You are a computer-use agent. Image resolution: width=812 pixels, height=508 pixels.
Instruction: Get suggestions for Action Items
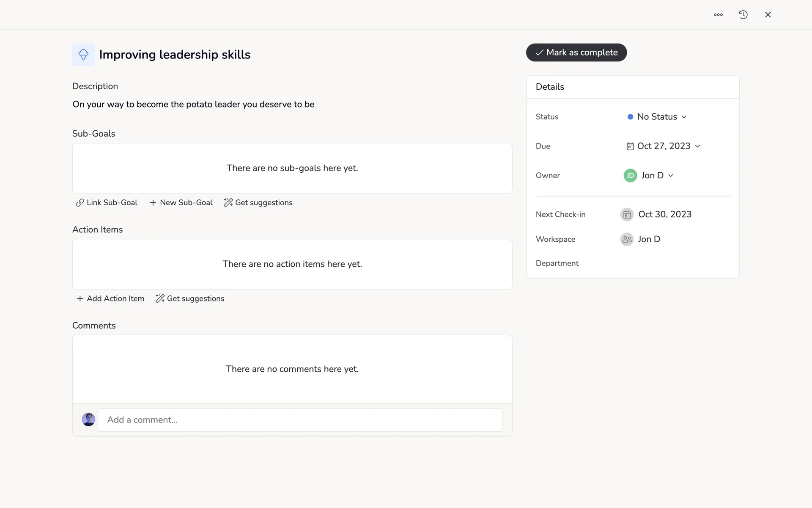pos(190,298)
